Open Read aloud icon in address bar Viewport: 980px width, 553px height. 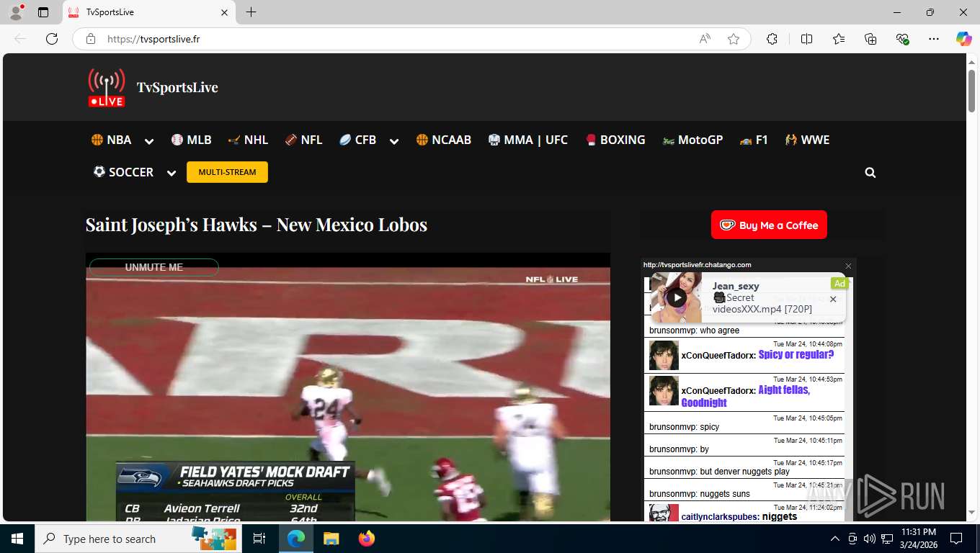(705, 39)
